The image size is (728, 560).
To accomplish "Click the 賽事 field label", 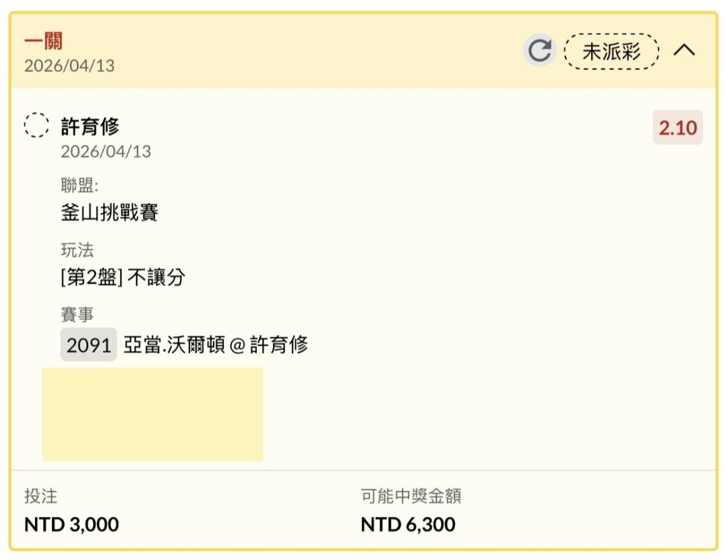I will [x=78, y=315].
